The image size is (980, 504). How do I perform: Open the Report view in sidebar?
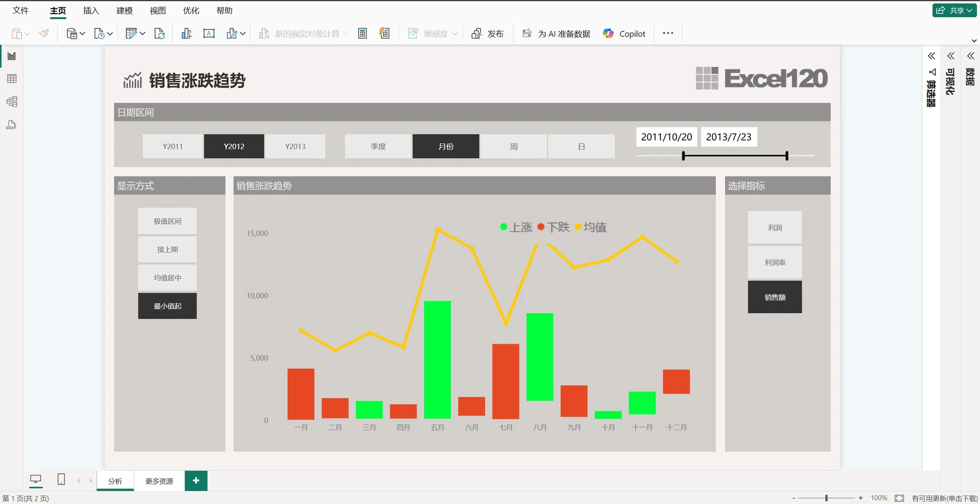[12, 56]
